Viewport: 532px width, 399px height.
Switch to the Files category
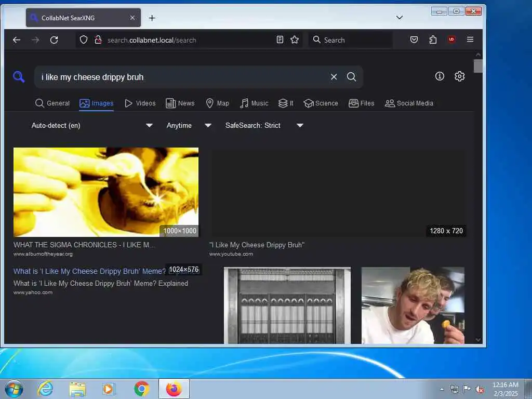(x=362, y=103)
